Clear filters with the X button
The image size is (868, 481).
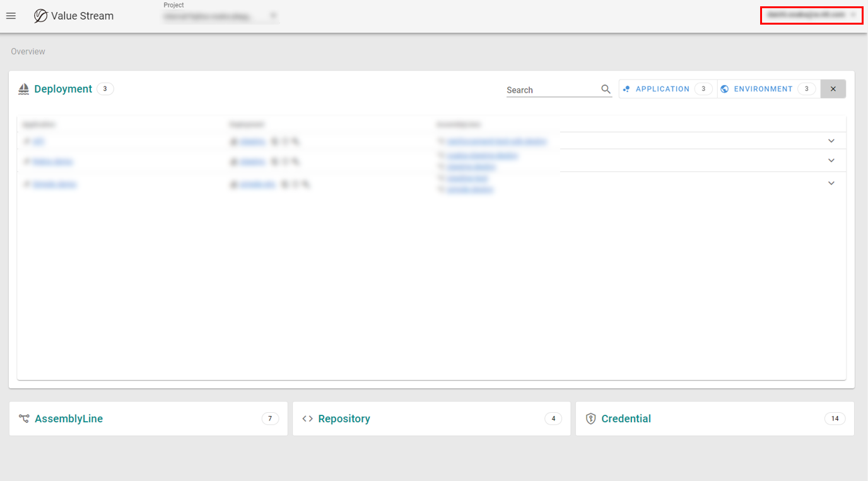tap(833, 89)
